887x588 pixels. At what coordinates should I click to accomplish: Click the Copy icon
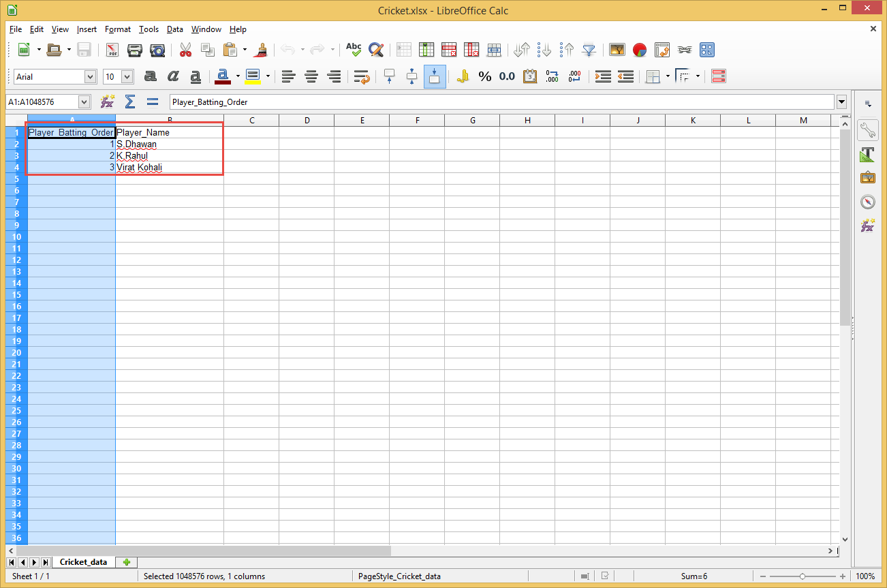pyautogui.click(x=208, y=50)
